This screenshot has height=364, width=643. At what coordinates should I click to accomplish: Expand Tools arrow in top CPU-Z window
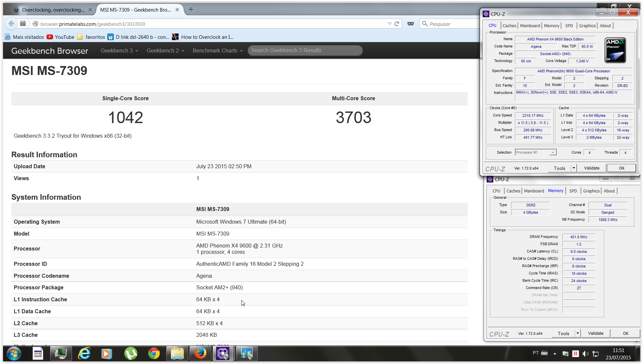click(574, 168)
